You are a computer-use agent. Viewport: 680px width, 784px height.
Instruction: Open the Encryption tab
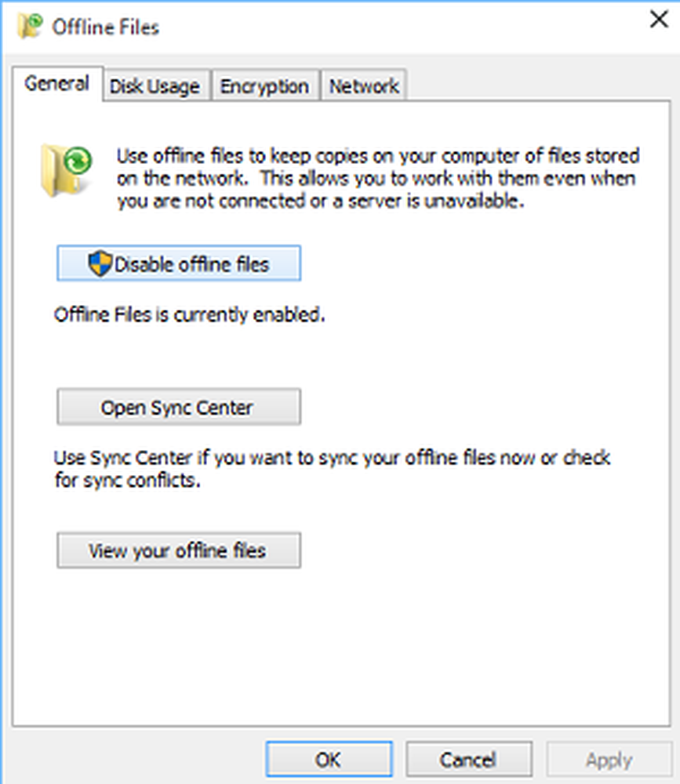pos(264,86)
